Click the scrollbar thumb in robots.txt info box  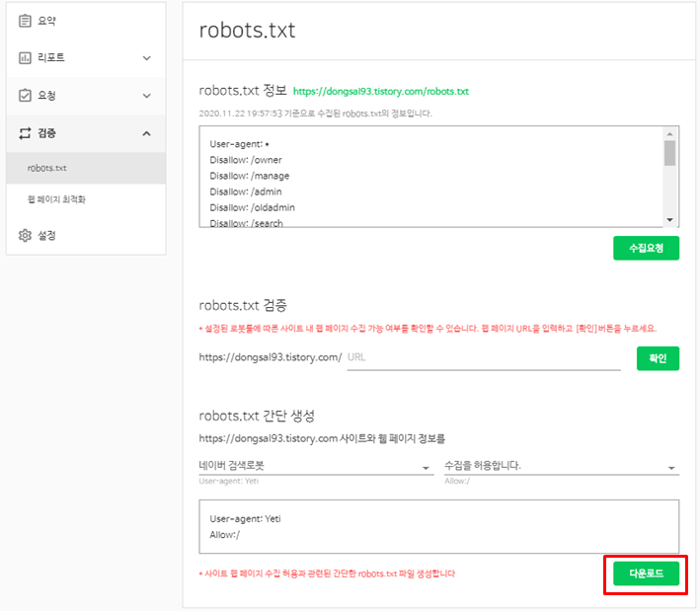669,153
